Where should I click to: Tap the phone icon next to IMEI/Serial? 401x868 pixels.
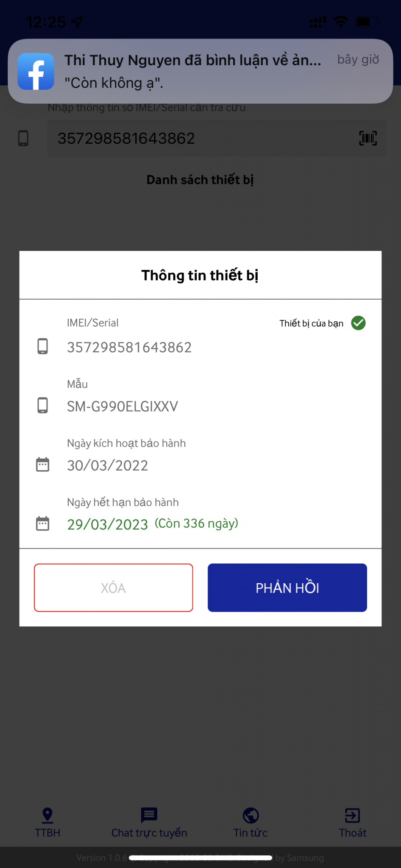pyautogui.click(x=43, y=346)
